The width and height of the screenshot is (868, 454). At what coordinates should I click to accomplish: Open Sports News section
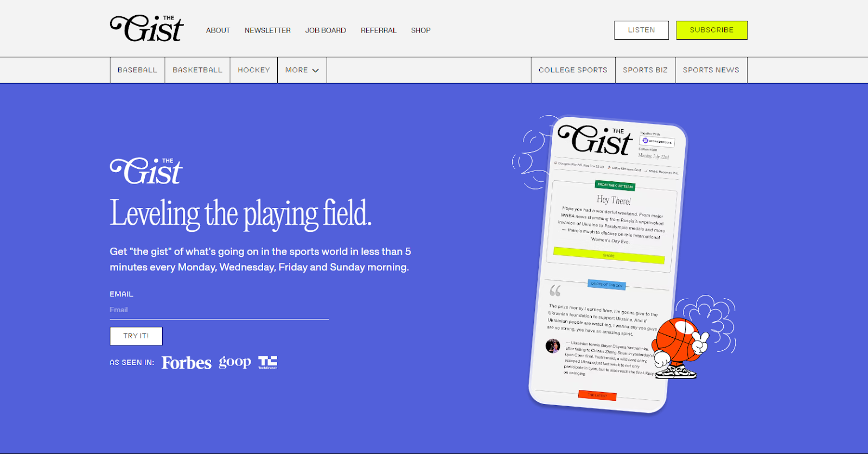click(711, 70)
